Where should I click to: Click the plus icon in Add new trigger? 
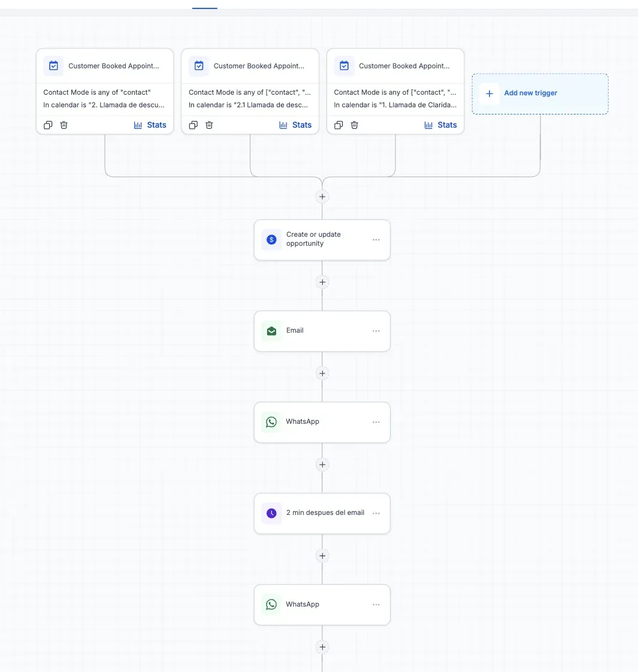click(x=489, y=94)
